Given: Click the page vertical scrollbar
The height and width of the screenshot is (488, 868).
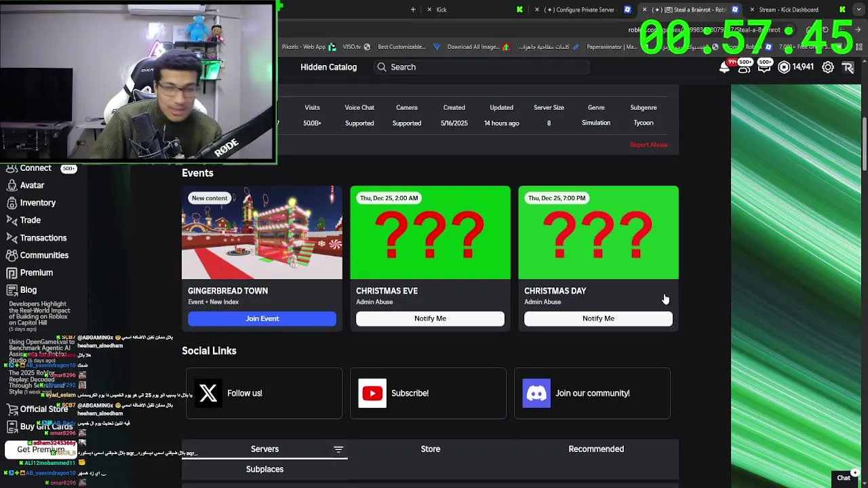Looking at the screenshot, I should tap(864, 144).
